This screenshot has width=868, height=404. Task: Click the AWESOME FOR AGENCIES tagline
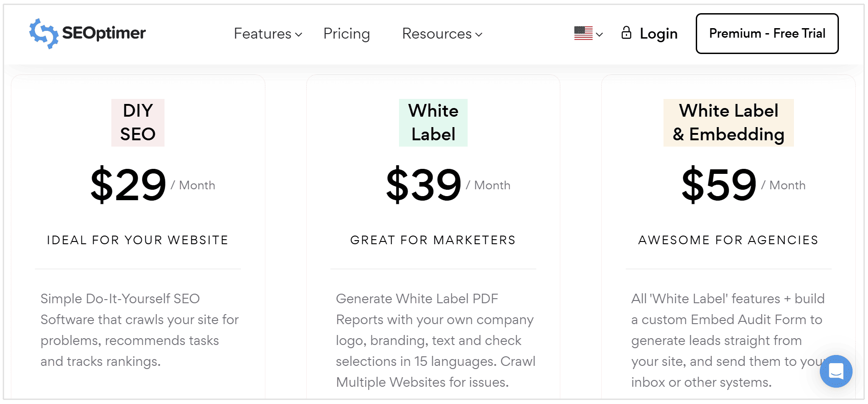click(x=728, y=240)
